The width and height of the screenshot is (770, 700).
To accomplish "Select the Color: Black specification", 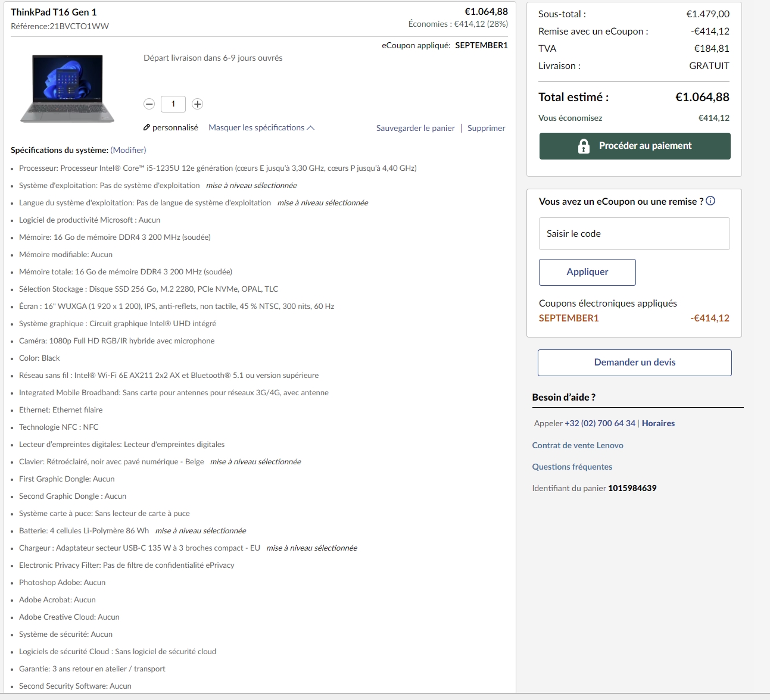I will pos(39,358).
